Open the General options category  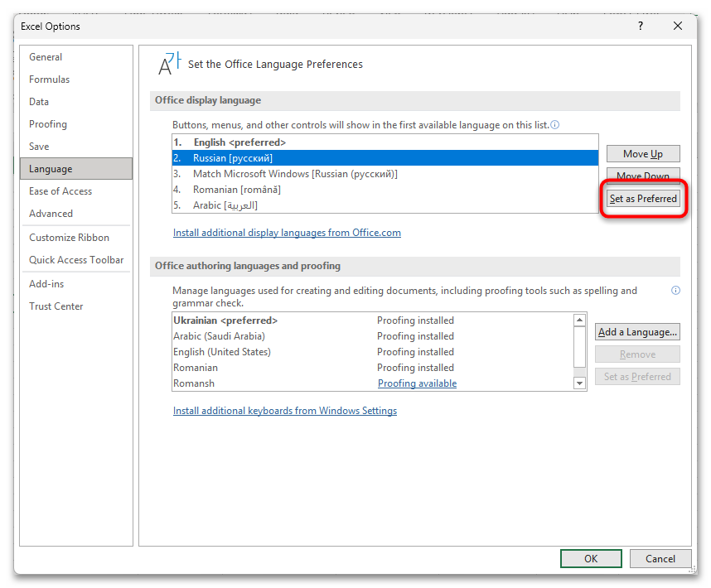point(76,57)
